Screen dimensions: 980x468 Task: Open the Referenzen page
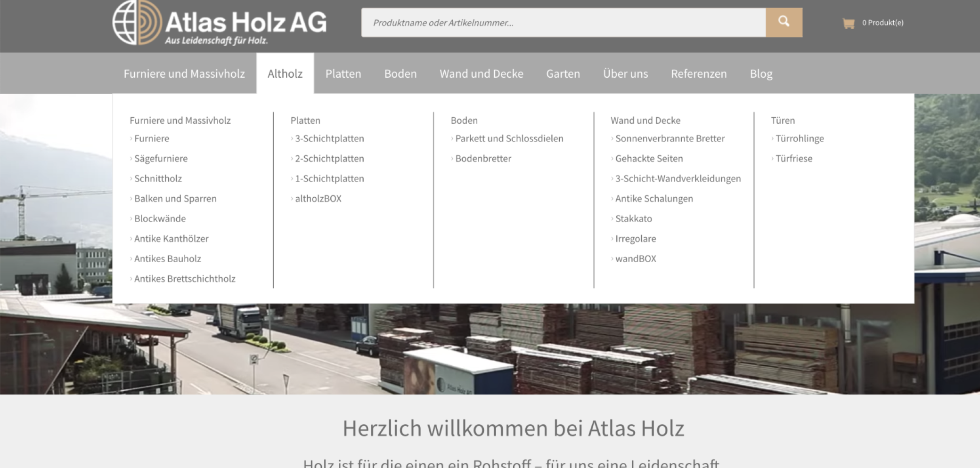[x=698, y=73]
